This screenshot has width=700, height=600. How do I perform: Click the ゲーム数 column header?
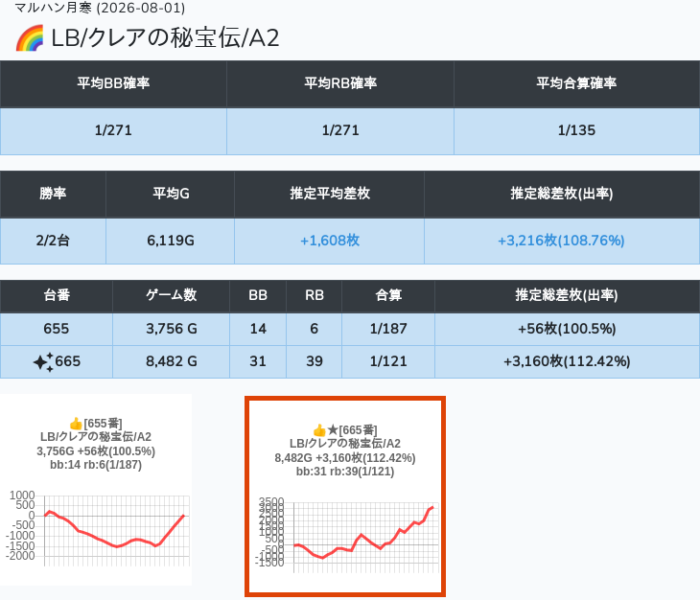point(171,296)
